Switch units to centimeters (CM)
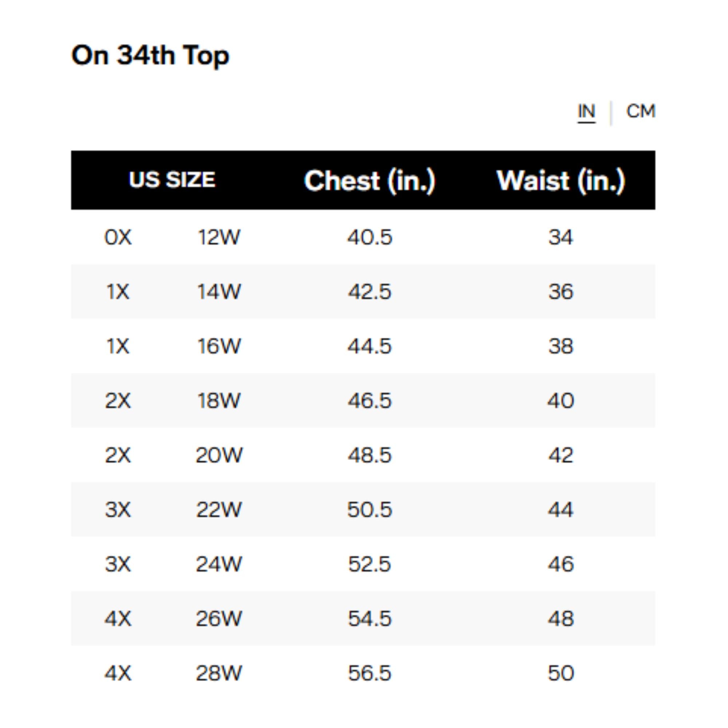Viewport: 728px width, 728px height. tap(641, 111)
